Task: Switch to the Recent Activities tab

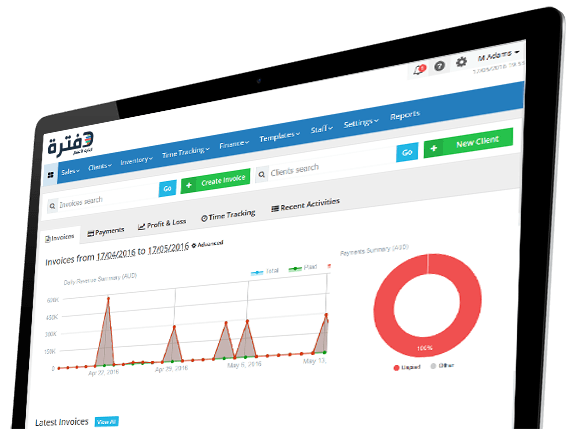Action: click(305, 205)
